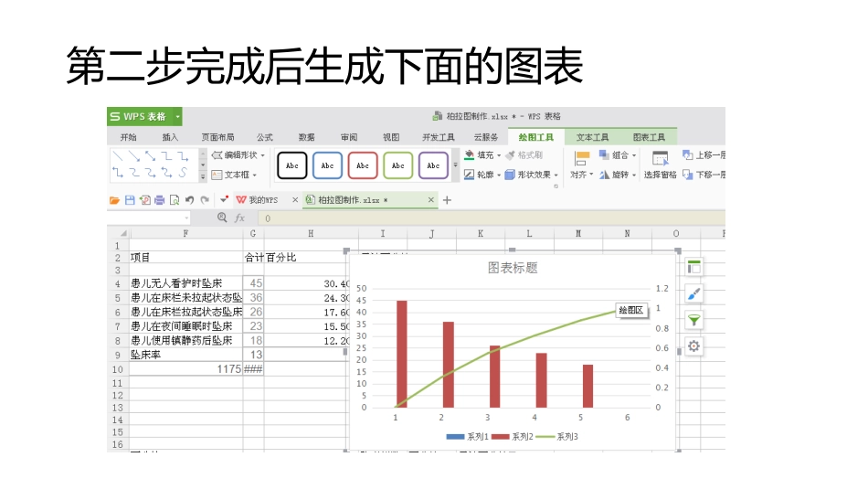Screen dimensions: 868x489
Task: Select the 图表工具 ribbon tab
Action: point(649,137)
